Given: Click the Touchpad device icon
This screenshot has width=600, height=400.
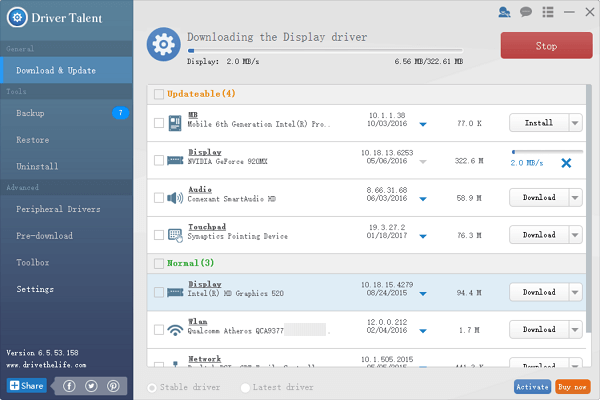Looking at the screenshot, I should click(175, 235).
